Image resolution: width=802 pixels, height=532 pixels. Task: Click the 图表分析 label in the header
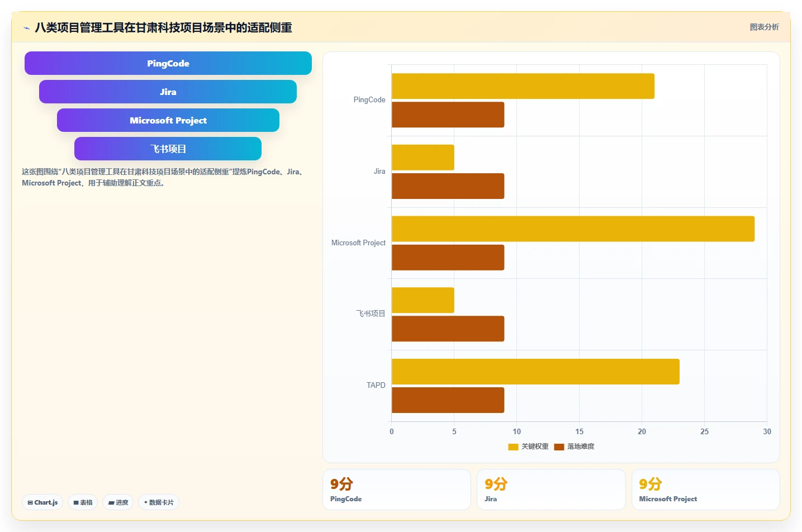point(764,27)
